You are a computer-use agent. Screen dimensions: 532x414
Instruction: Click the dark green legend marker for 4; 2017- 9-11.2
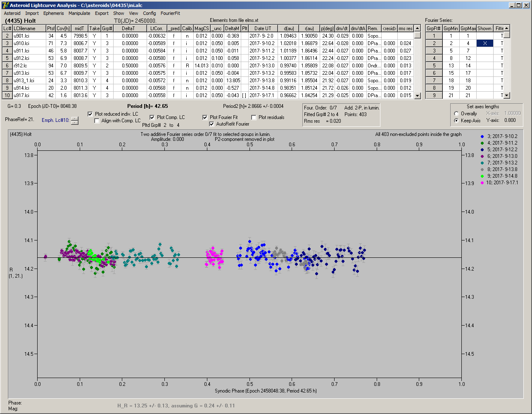tap(482, 143)
